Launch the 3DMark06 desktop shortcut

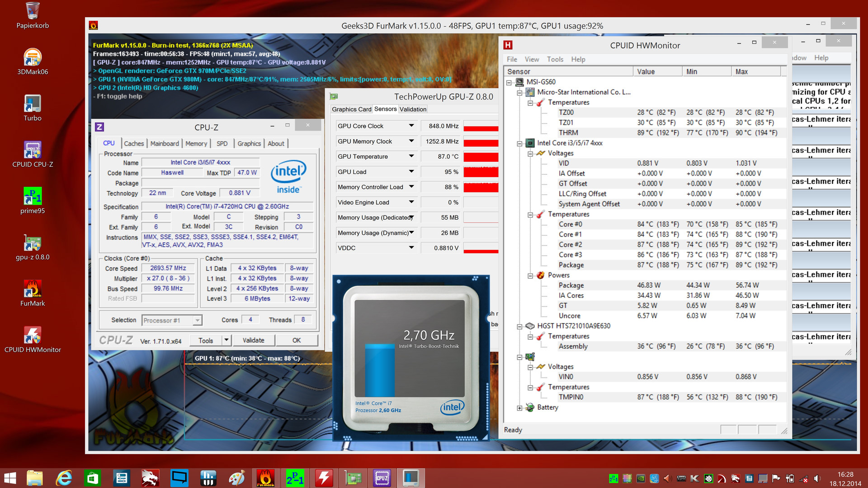click(x=33, y=61)
